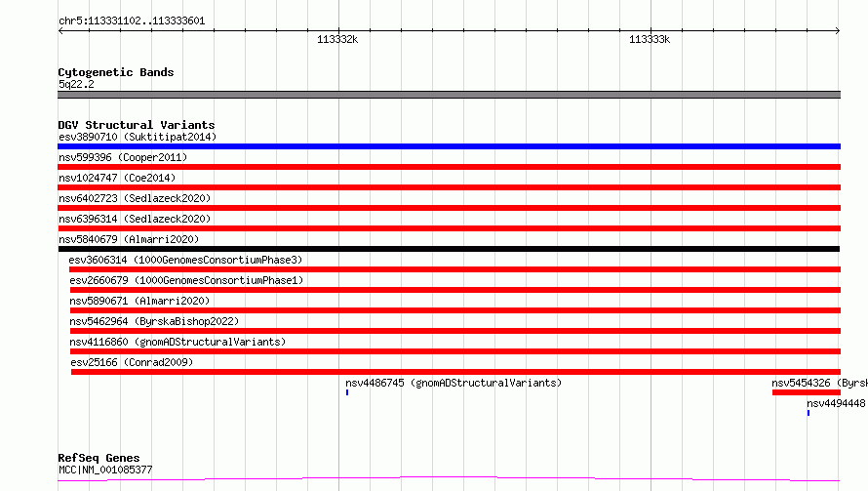Click the blue esv3890710 variant bar

point(449,146)
